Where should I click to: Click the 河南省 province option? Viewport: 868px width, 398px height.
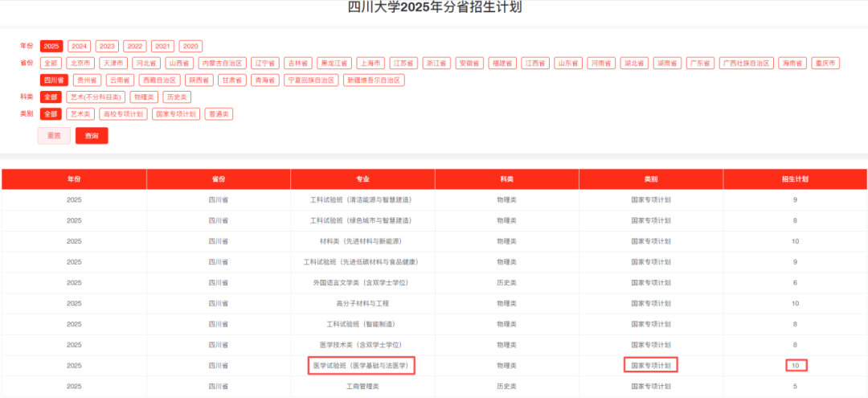coord(601,63)
